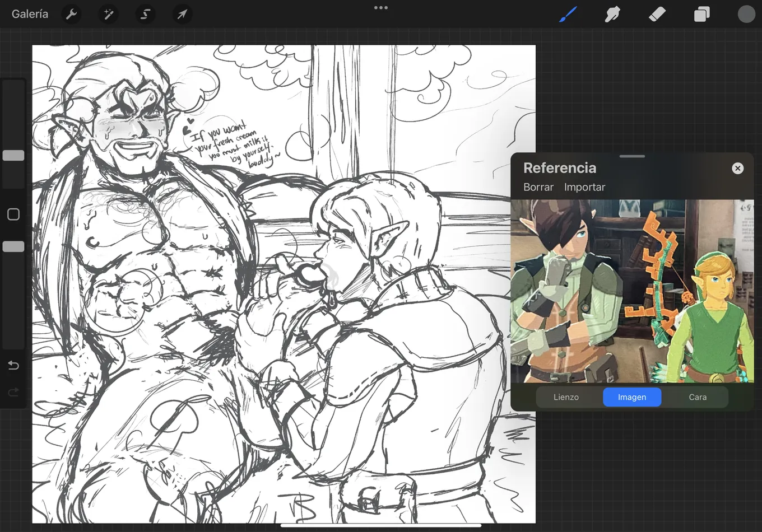Click the Referencia panel title

(x=560, y=168)
